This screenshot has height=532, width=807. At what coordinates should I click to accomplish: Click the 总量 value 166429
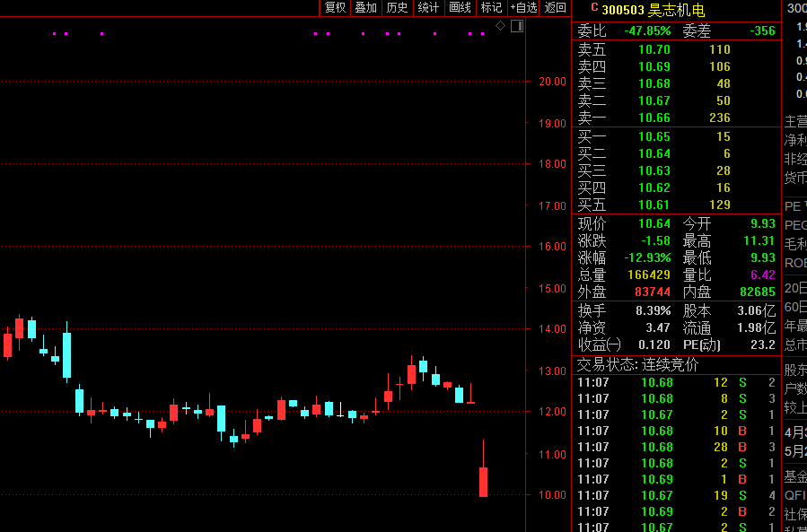click(649, 275)
